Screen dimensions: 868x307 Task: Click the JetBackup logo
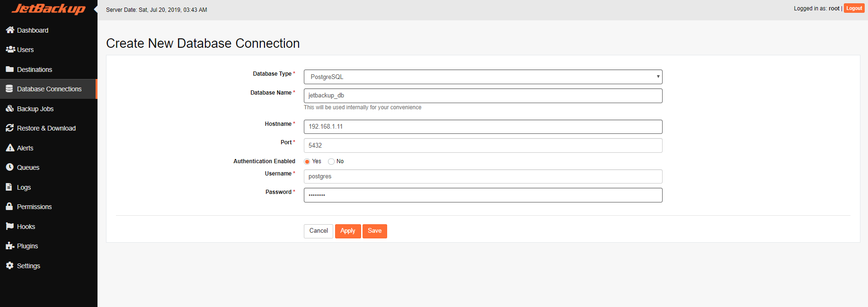(x=49, y=9)
